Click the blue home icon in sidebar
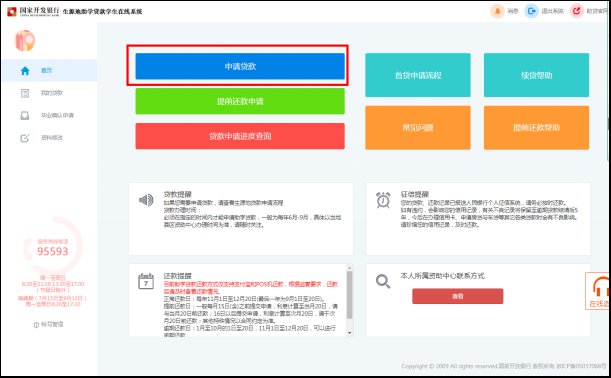 [x=25, y=71]
